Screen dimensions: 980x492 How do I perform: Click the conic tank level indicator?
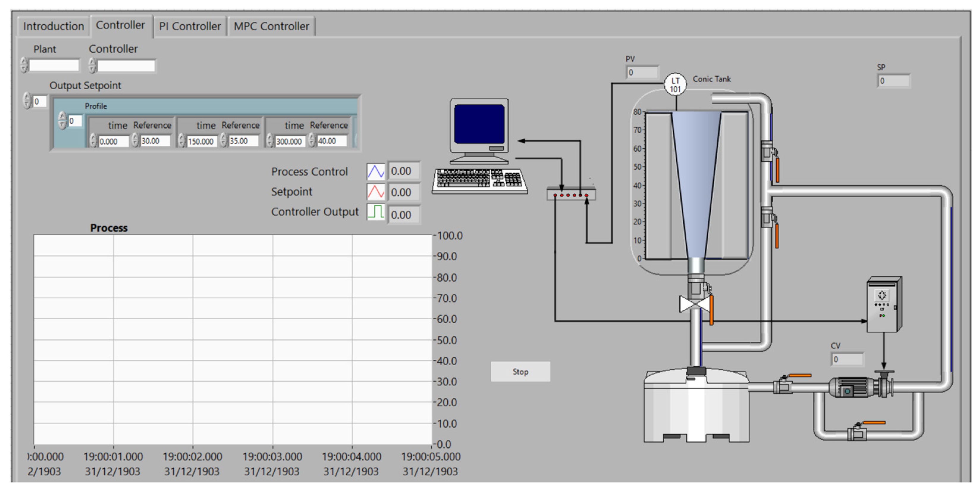tap(696, 185)
